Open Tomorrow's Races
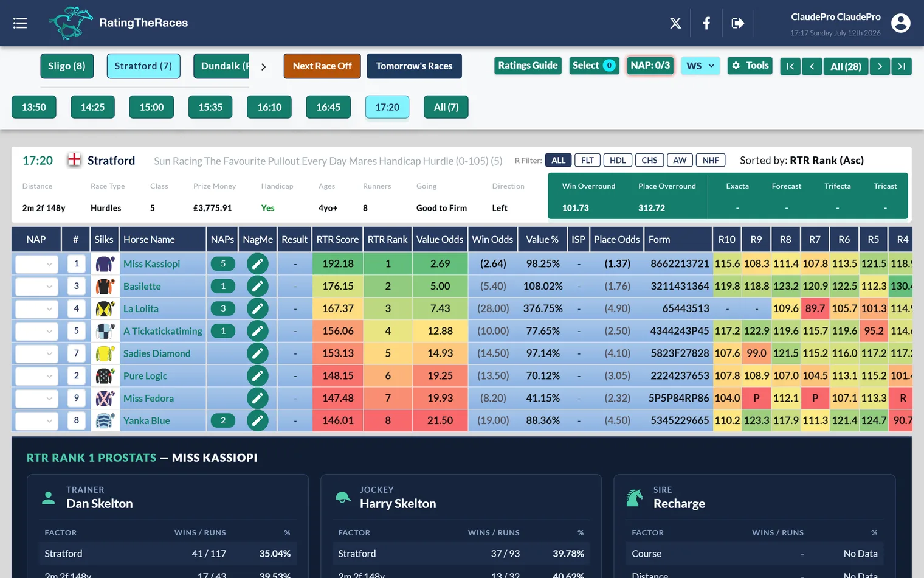Viewport: 924px width, 578px height. 414,66
